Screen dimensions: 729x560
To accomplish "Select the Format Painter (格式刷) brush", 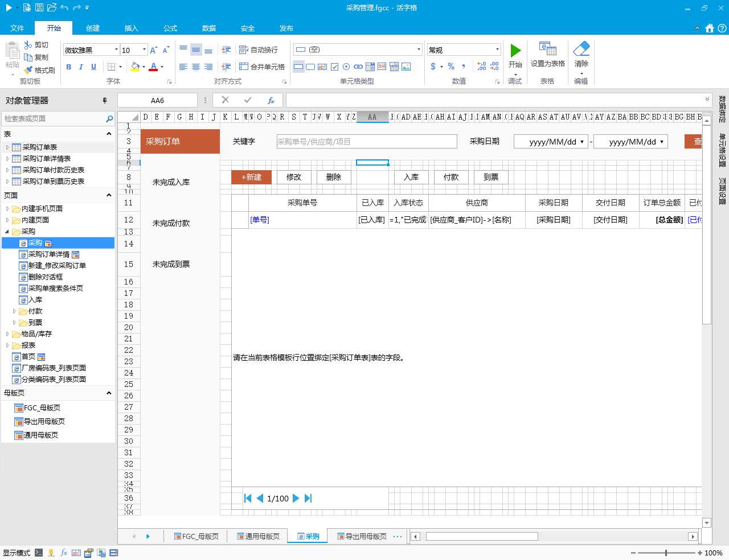I will point(28,70).
